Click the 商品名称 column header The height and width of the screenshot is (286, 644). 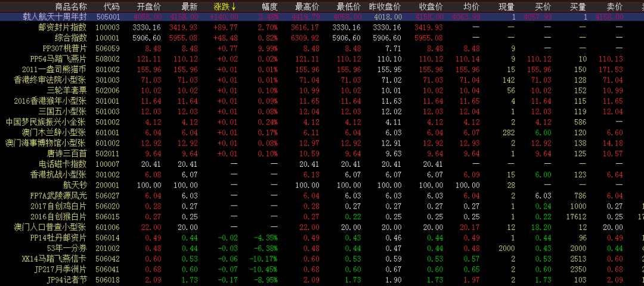pos(71,7)
